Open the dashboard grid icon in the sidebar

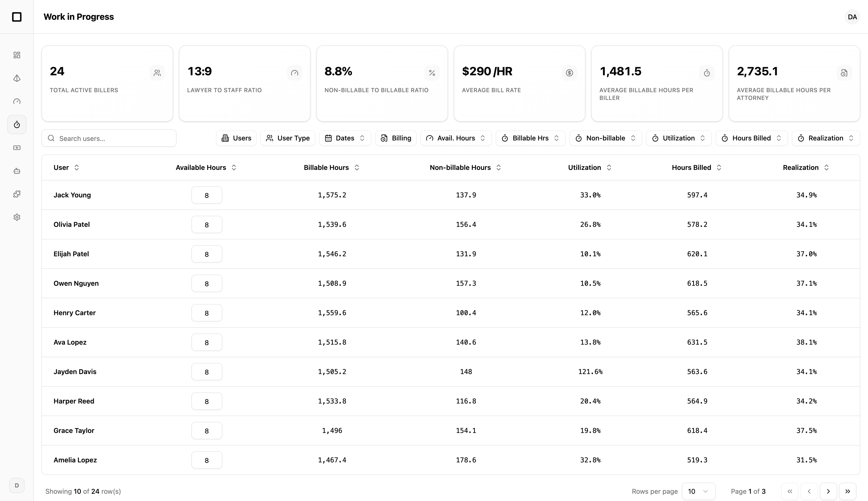pyautogui.click(x=17, y=55)
